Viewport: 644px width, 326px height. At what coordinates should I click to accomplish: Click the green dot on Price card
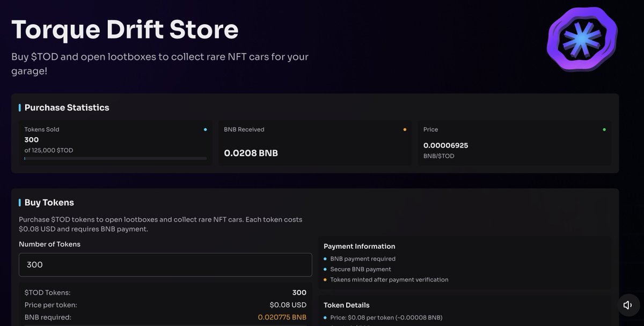coord(604,129)
